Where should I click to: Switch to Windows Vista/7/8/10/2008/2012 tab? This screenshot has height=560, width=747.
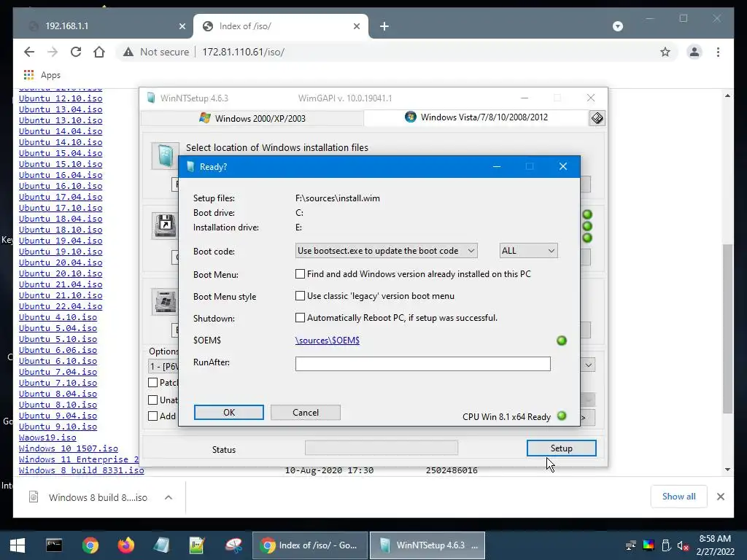pos(476,117)
